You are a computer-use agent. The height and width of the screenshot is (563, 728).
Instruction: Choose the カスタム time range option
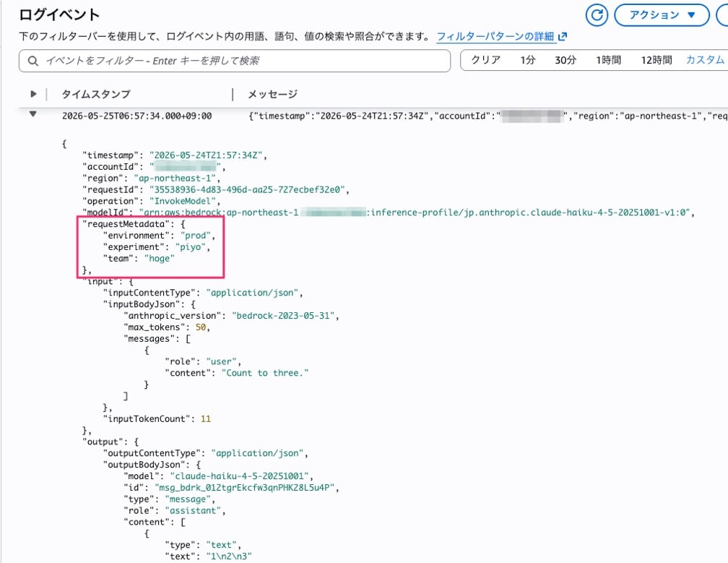coord(705,60)
